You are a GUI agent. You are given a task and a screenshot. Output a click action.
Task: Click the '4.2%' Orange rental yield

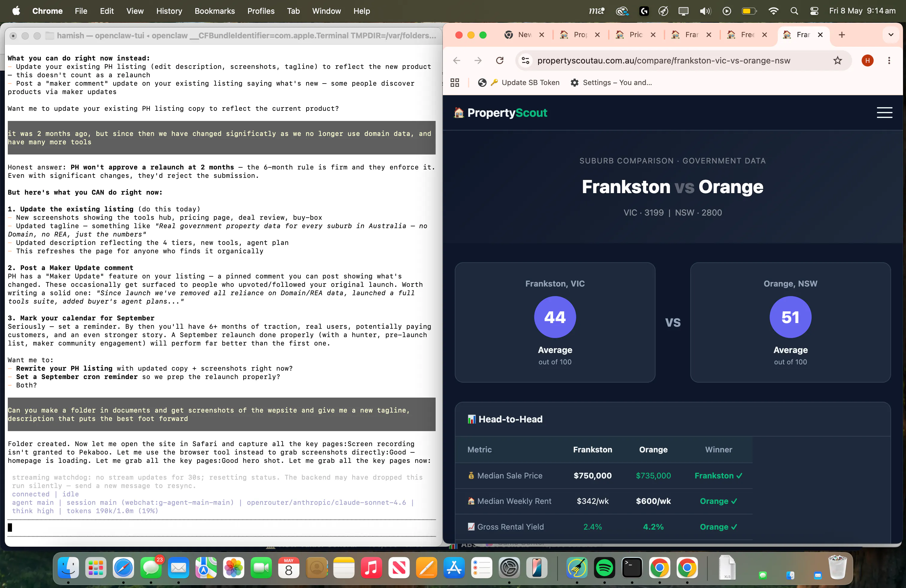(x=653, y=527)
